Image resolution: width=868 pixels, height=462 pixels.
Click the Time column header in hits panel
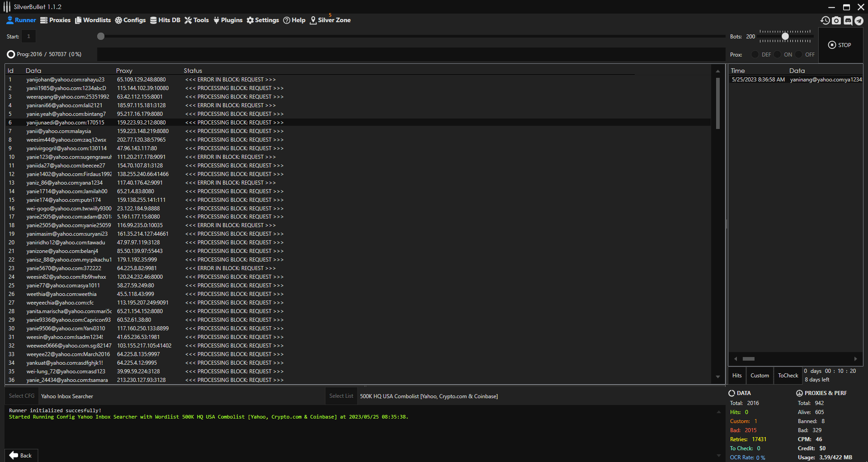(x=738, y=71)
